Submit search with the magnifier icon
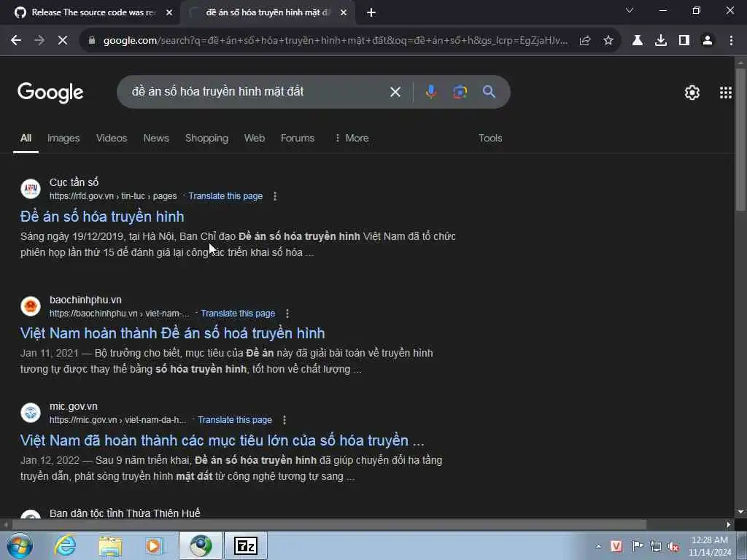747x560 pixels. [489, 92]
